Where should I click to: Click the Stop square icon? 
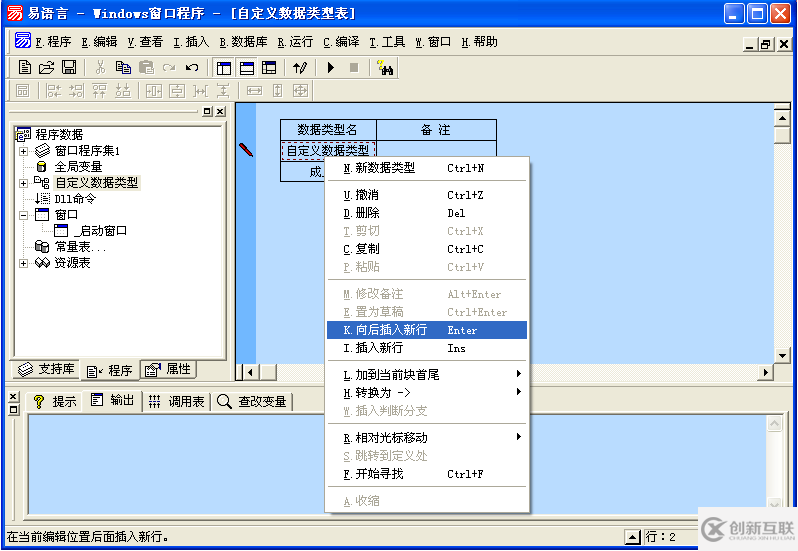(x=354, y=67)
